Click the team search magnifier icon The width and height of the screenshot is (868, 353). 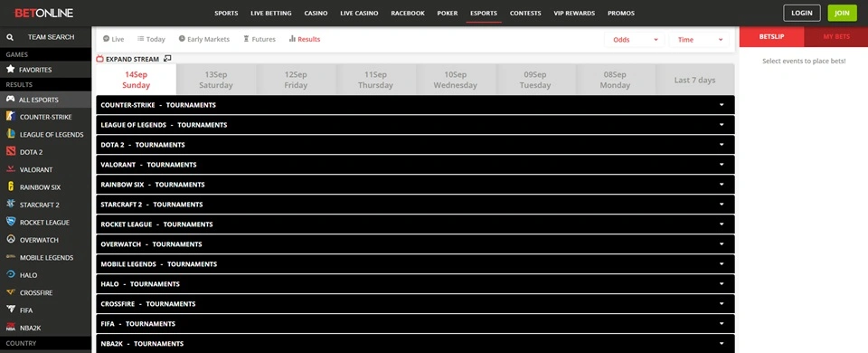click(x=10, y=37)
